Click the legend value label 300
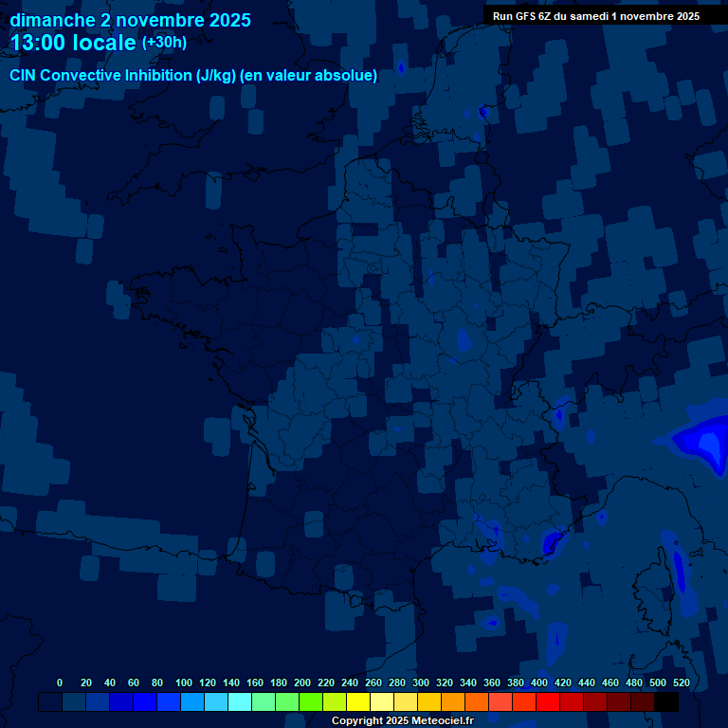The width and height of the screenshot is (728, 728). 421,682
